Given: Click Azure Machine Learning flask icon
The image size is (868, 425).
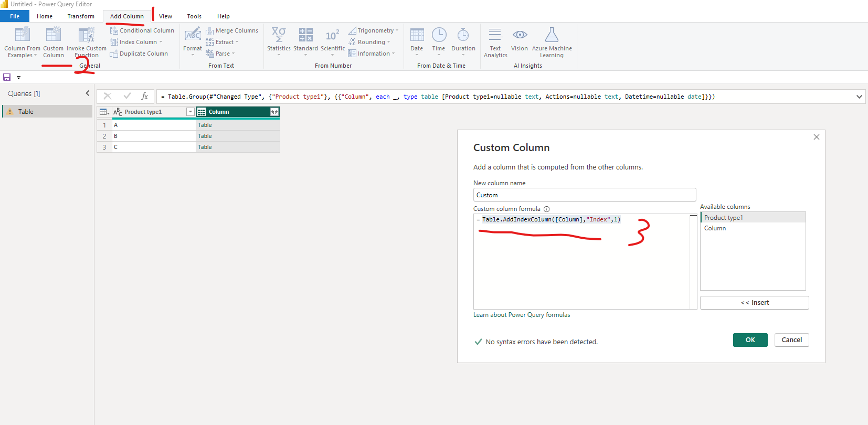Looking at the screenshot, I should pos(552,35).
